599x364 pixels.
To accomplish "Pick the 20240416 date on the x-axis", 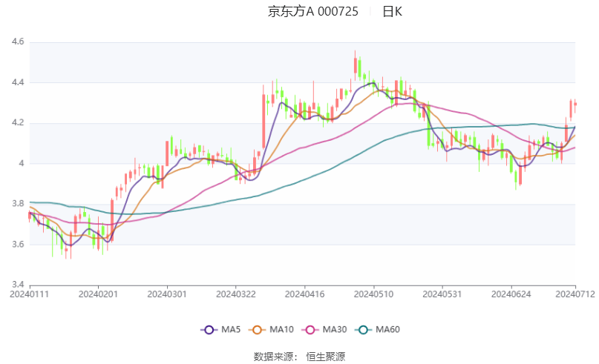I will pos(304,294).
